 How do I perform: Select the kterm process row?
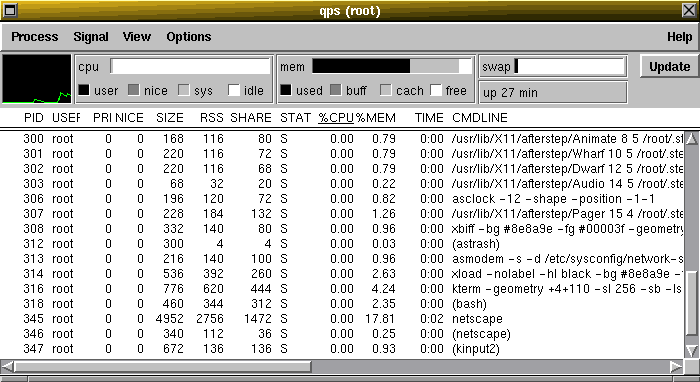click(x=342, y=289)
